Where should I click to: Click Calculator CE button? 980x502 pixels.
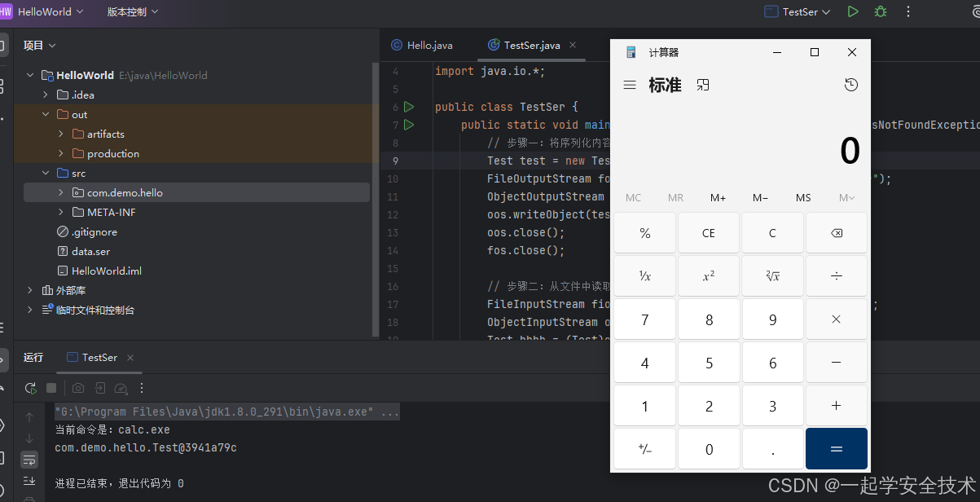[709, 233]
